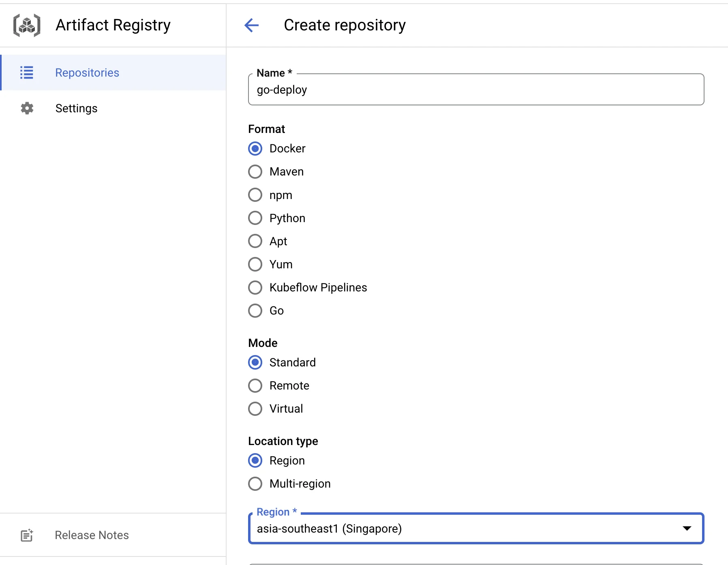Click the Artifact Registry logo icon
The height and width of the screenshot is (565, 728).
tap(27, 25)
